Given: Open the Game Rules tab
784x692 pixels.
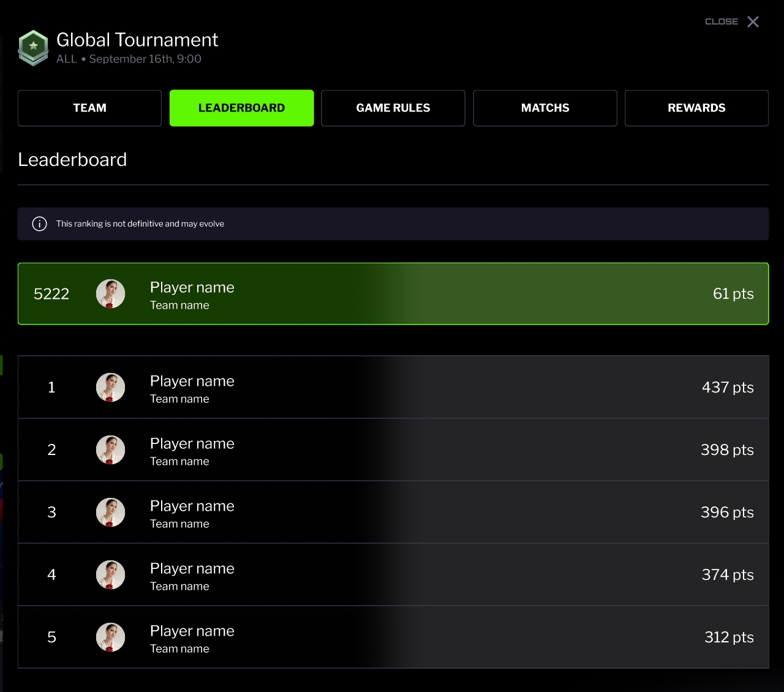Looking at the screenshot, I should click(393, 108).
